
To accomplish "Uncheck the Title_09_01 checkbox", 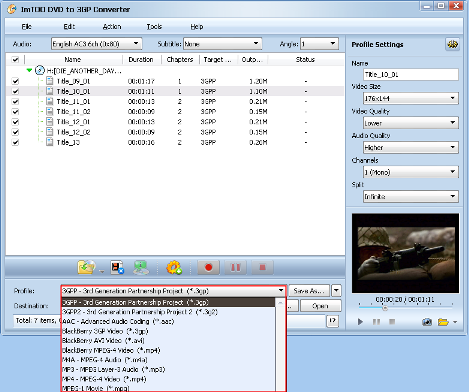I will point(15,81).
